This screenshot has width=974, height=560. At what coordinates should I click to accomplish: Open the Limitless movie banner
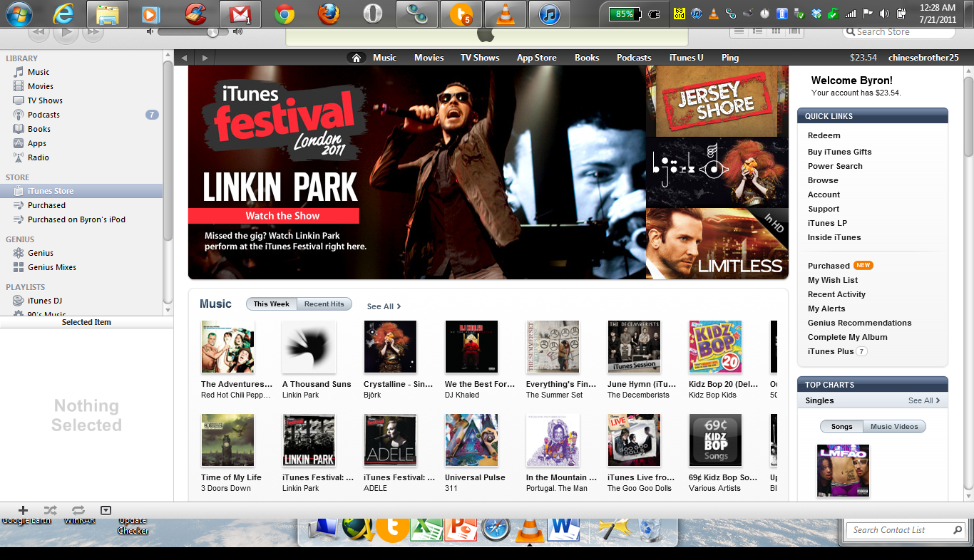point(717,244)
